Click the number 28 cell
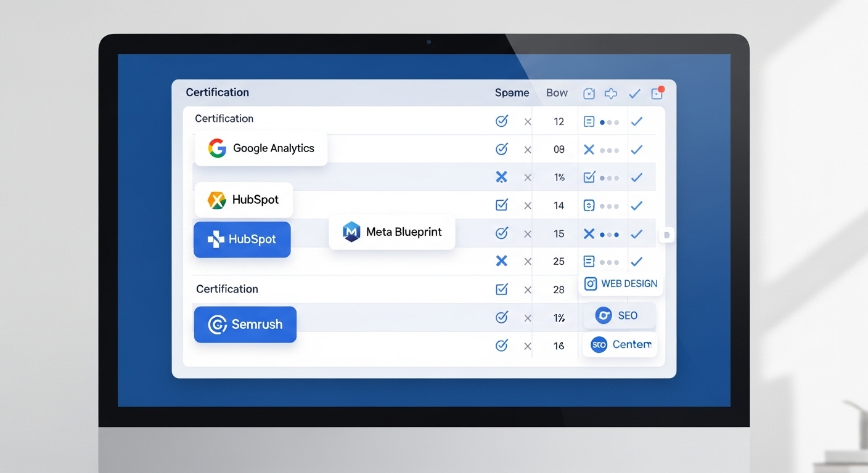 click(559, 290)
